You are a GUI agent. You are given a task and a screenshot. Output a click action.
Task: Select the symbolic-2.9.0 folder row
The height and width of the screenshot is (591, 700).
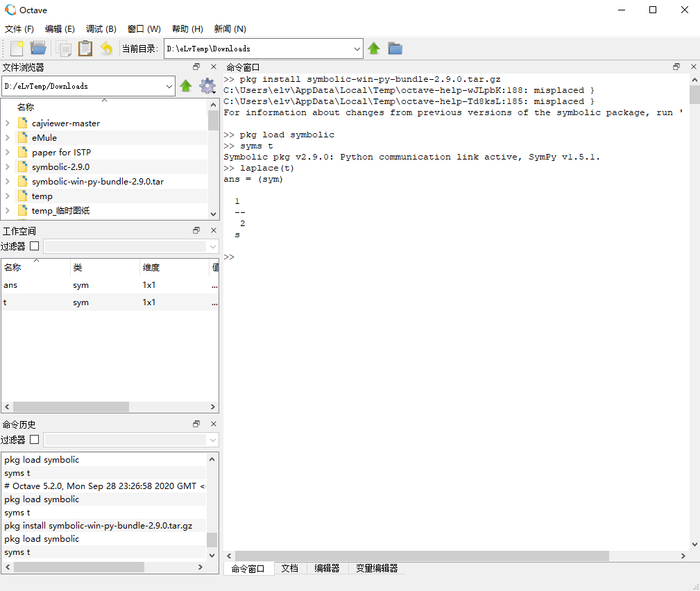tap(105, 167)
